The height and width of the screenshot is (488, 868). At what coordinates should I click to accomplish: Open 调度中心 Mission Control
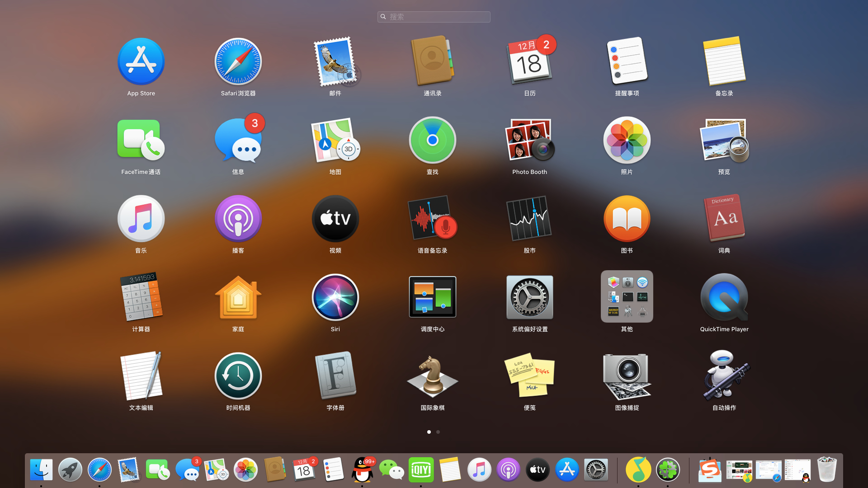click(x=432, y=297)
